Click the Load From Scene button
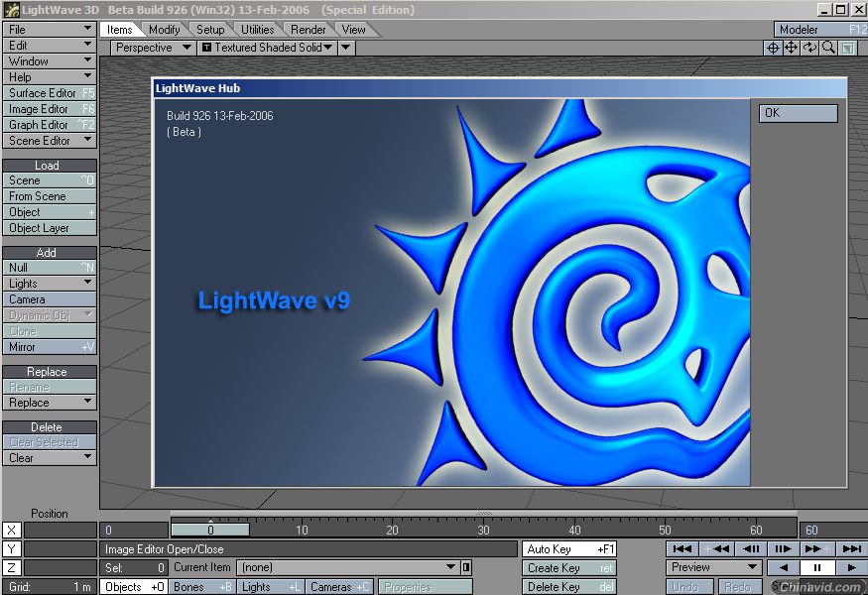This screenshot has height=595, width=868. 50,196
